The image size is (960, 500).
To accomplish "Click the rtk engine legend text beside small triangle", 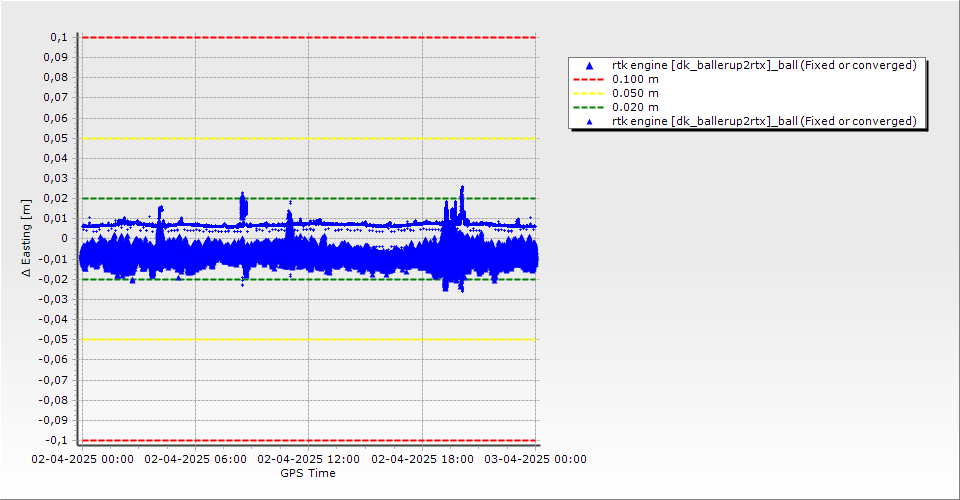I will point(764,122).
